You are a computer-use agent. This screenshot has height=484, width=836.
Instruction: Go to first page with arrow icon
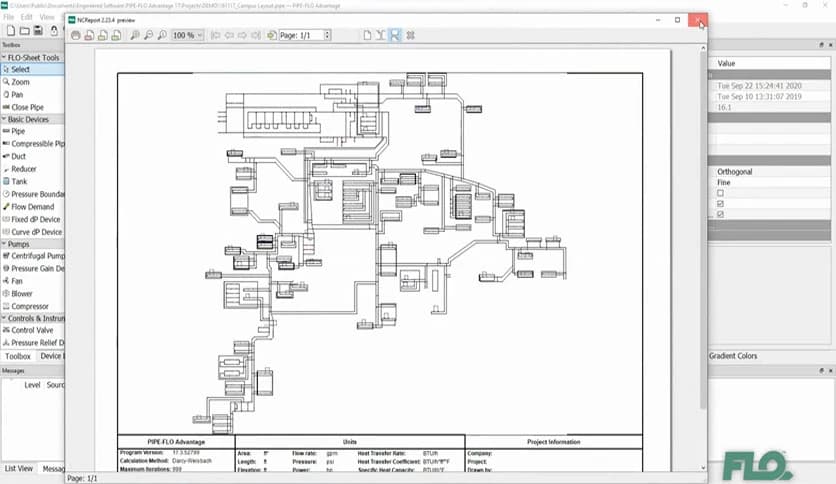215,35
